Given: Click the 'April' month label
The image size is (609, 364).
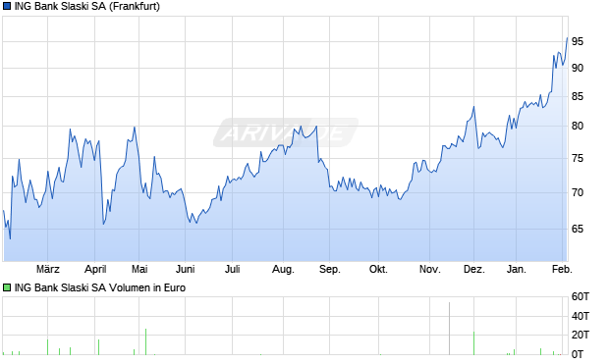Looking at the screenshot, I should [x=95, y=269].
